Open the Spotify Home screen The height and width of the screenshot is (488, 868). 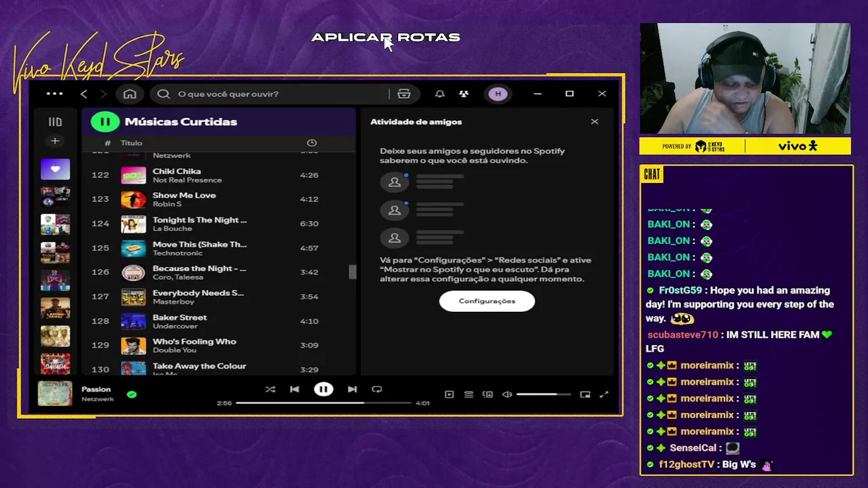point(130,94)
